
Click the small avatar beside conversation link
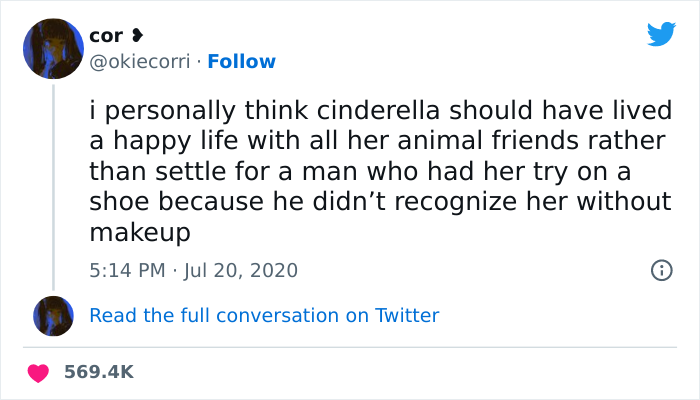tap(54, 315)
